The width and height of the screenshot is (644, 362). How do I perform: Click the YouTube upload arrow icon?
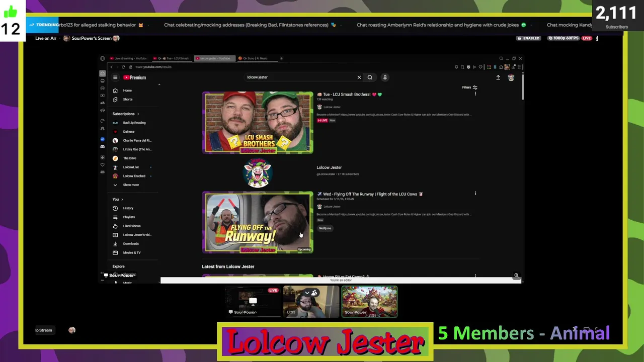tap(498, 77)
